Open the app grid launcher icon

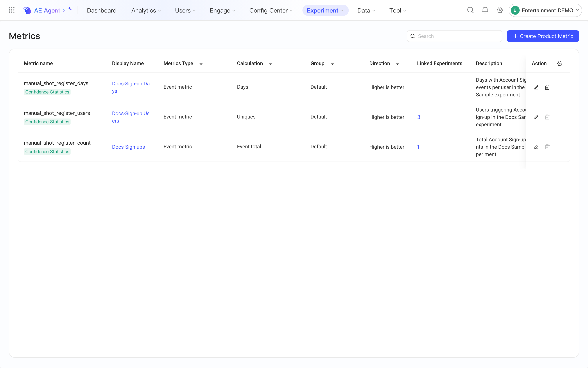coord(12,10)
